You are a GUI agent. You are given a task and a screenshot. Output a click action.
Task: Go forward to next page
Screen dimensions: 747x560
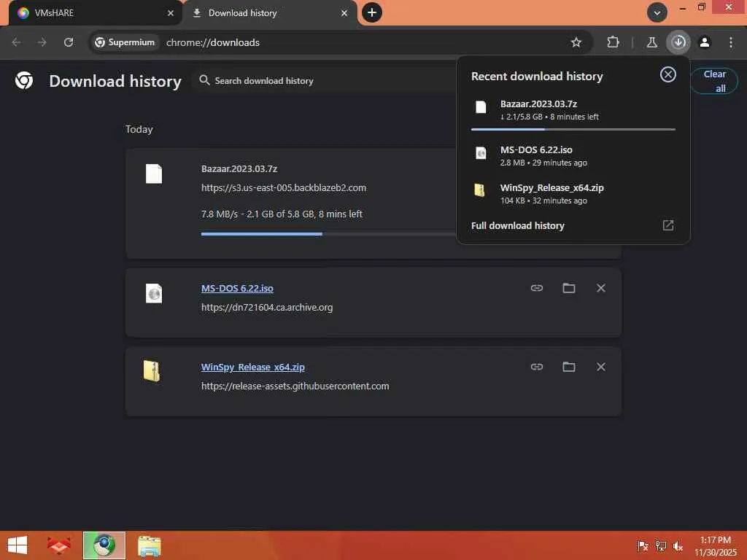42,42
